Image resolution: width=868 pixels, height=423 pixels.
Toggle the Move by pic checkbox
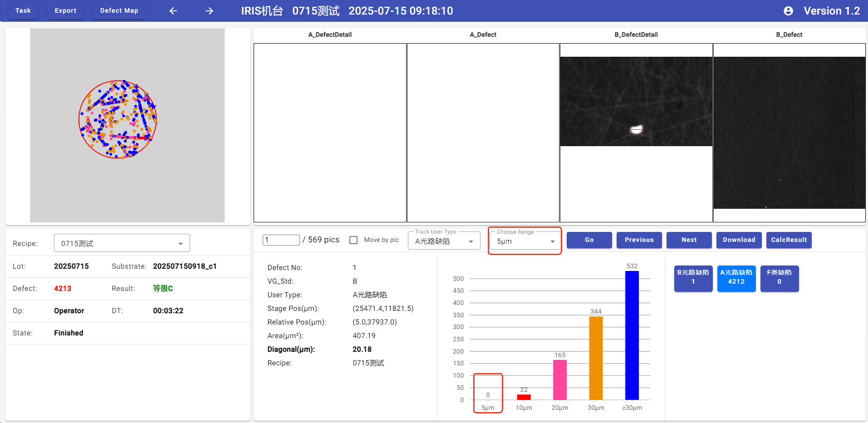pyautogui.click(x=353, y=240)
